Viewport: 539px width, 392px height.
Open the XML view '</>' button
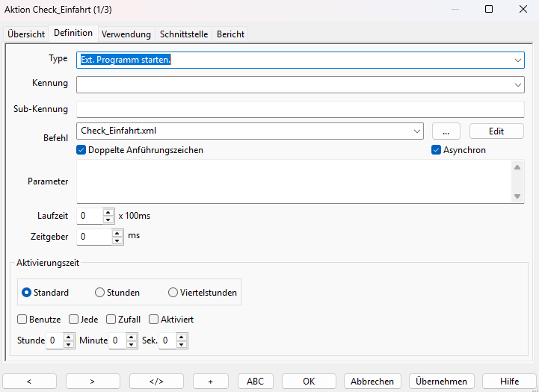pyautogui.click(x=156, y=381)
